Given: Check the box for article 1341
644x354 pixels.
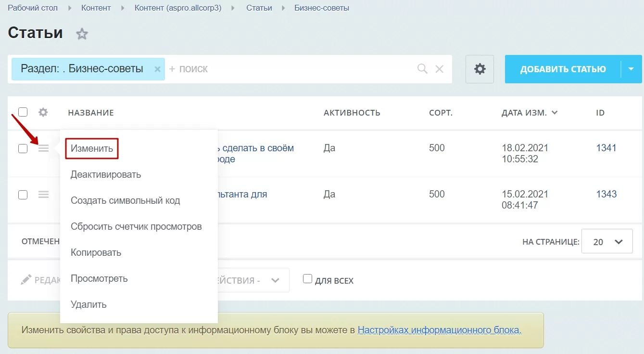Looking at the screenshot, I should tap(23, 148).
